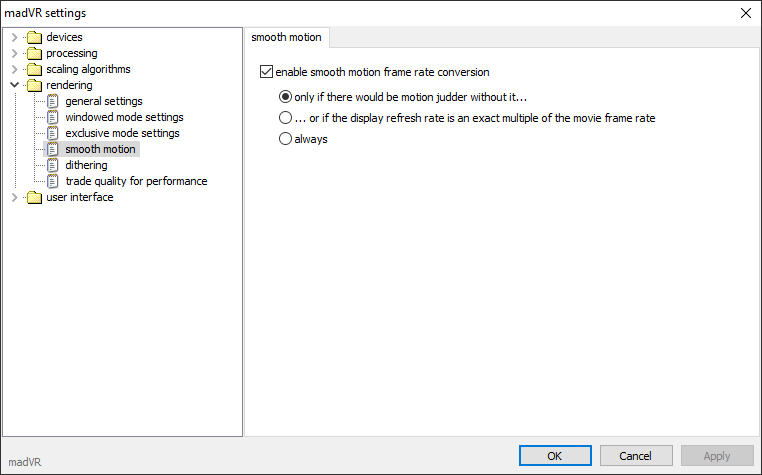This screenshot has height=475, width=762.
Task: Select the 'always' radio option
Action: point(285,139)
